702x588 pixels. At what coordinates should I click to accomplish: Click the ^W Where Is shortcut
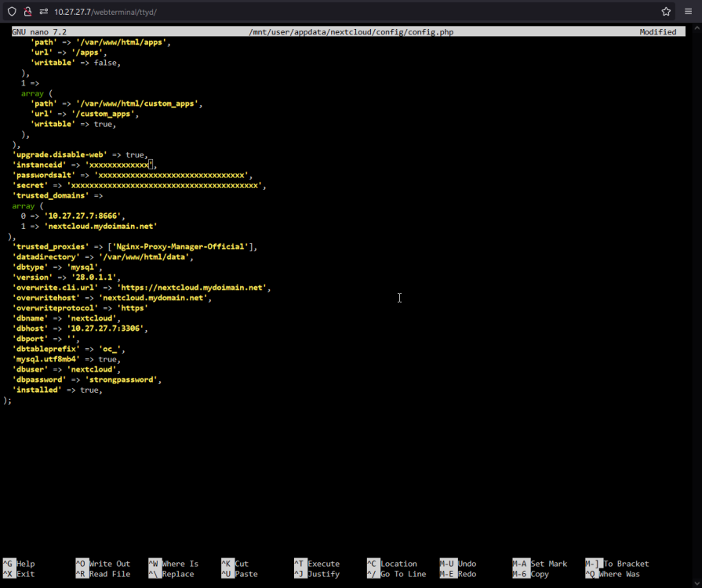[x=173, y=564]
